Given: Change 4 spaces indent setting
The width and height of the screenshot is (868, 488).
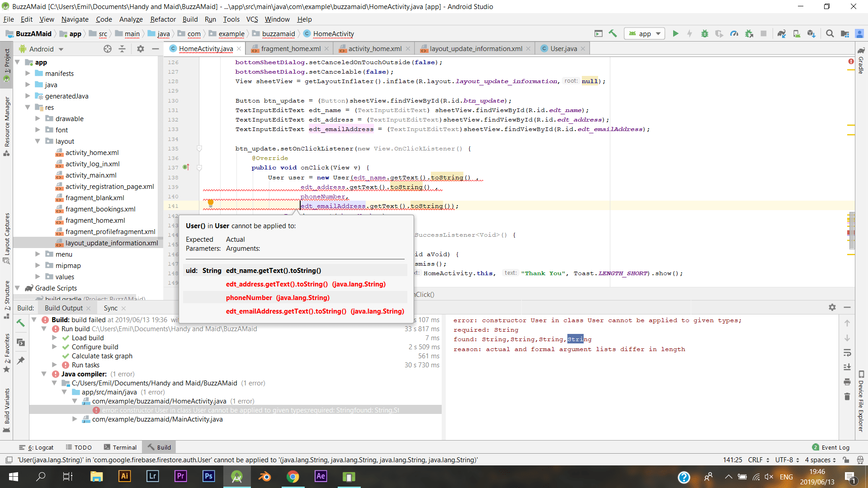Looking at the screenshot, I should pyautogui.click(x=821, y=460).
